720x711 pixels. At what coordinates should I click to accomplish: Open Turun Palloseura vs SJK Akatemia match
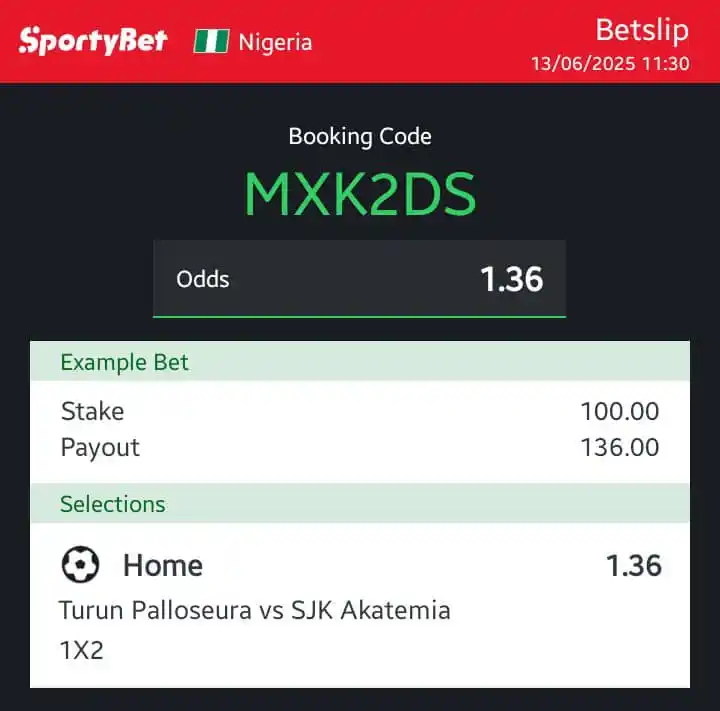tap(255, 610)
